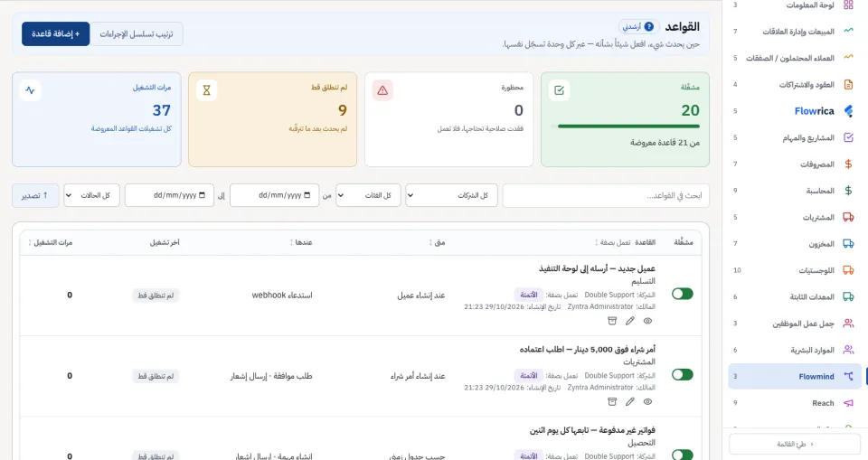Sort by تعمل بصفة column header
Image resolution: width=868 pixels, height=460 pixels.
613,242
